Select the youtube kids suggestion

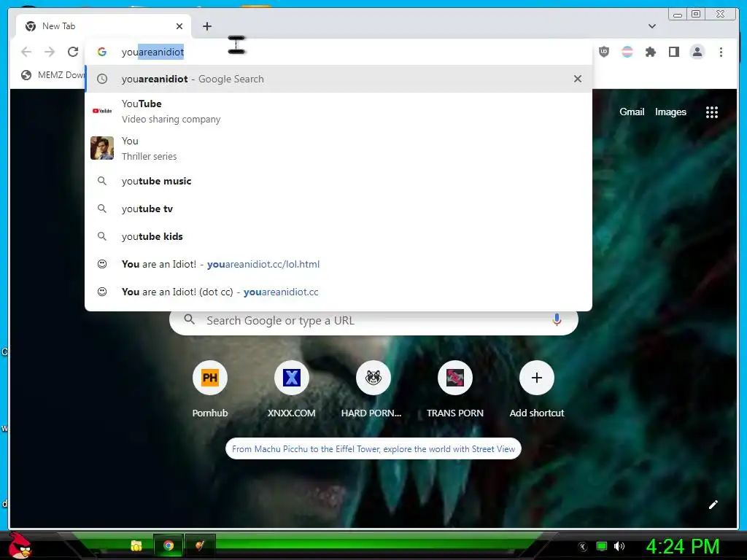[338, 236]
